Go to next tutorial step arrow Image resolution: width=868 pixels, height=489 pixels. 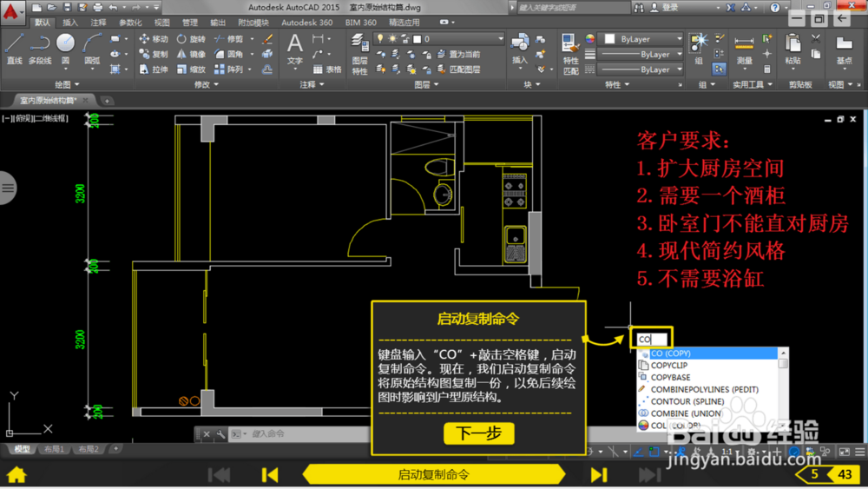click(x=599, y=474)
